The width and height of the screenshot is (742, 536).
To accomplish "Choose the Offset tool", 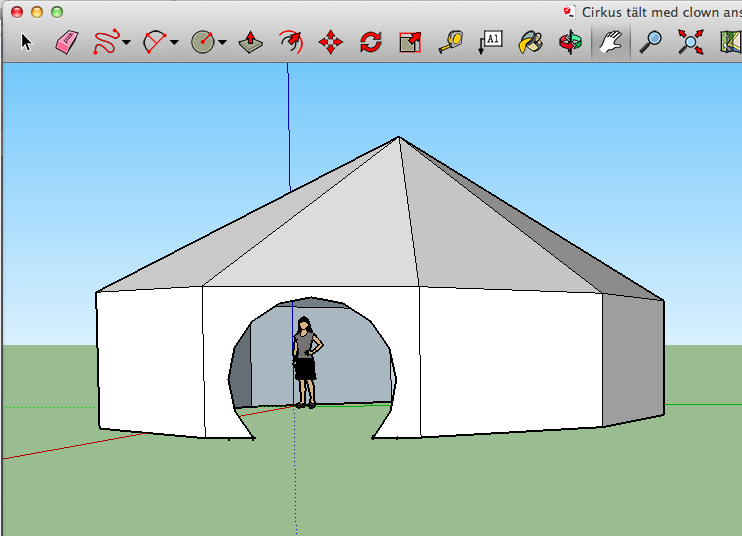I will [291, 42].
